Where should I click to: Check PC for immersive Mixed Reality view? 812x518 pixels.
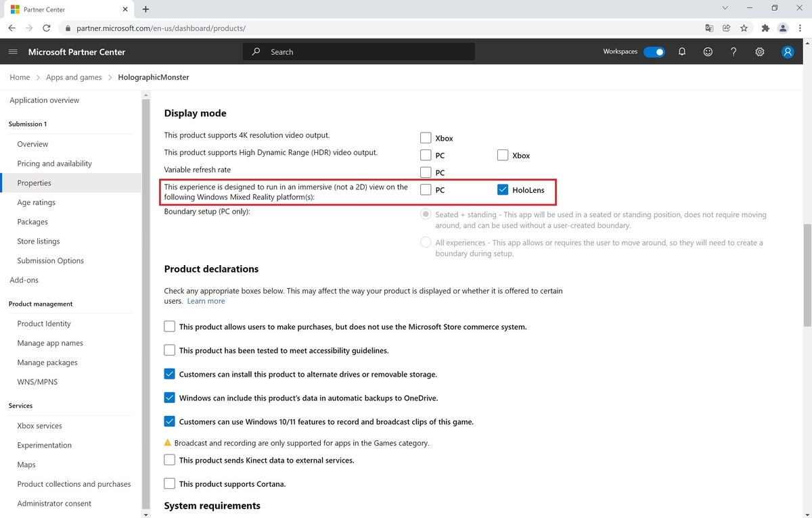coord(426,190)
